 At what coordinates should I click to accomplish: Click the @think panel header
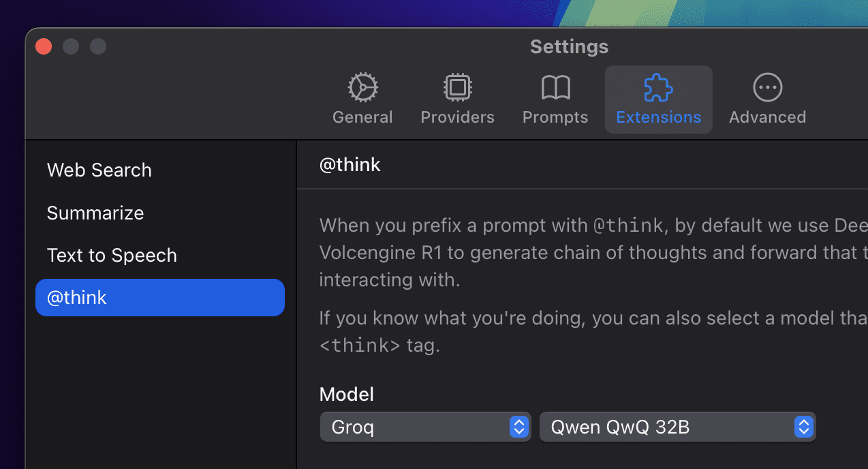point(350,164)
